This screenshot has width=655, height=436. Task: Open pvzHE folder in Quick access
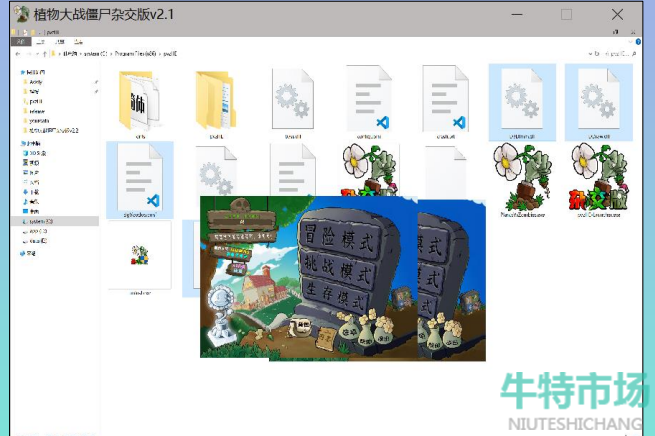pos(33,101)
